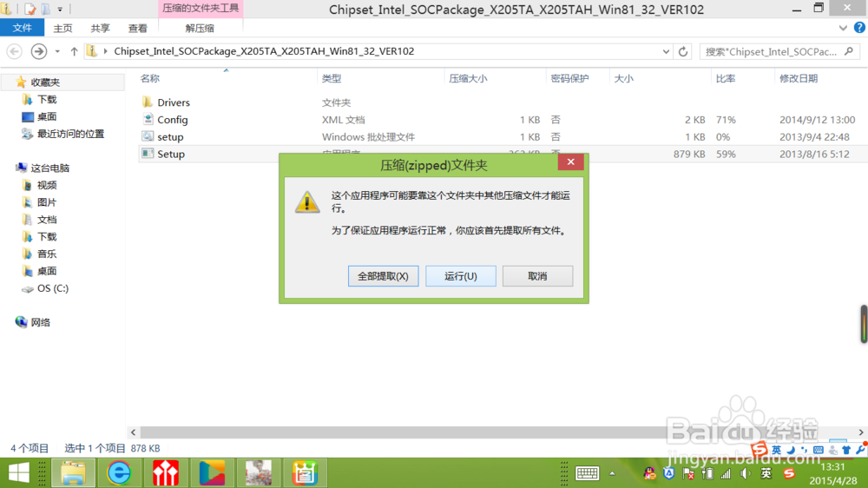Viewport: 868px width, 488px height.
Task: Click the address bar breadcrumb arrow
Action: pos(105,51)
